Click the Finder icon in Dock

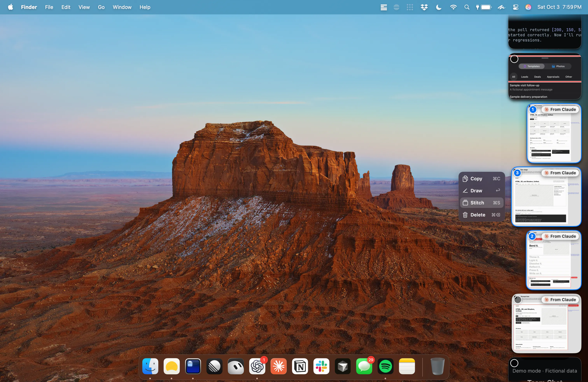[150, 366]
